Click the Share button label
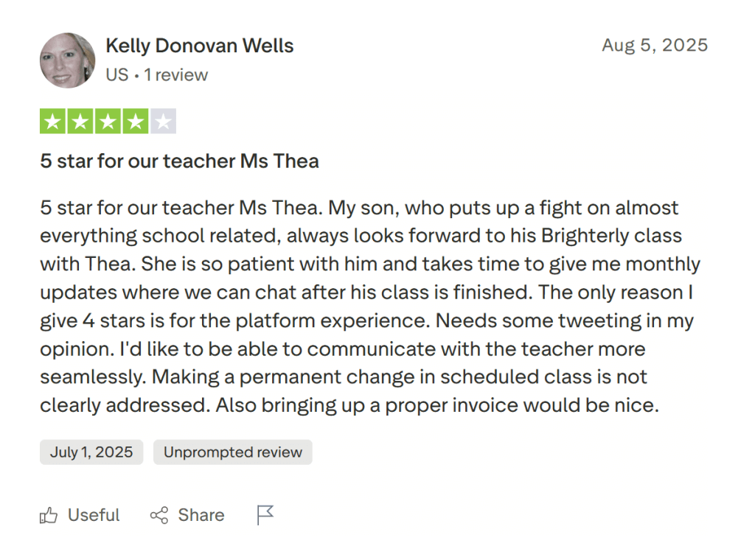 (201, 515)
